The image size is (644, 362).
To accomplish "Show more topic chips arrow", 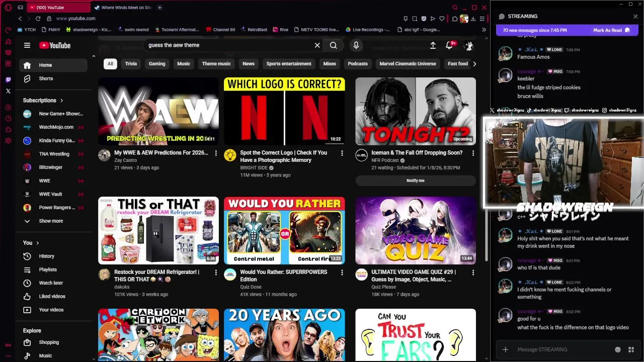I will [x=474, y=64].
